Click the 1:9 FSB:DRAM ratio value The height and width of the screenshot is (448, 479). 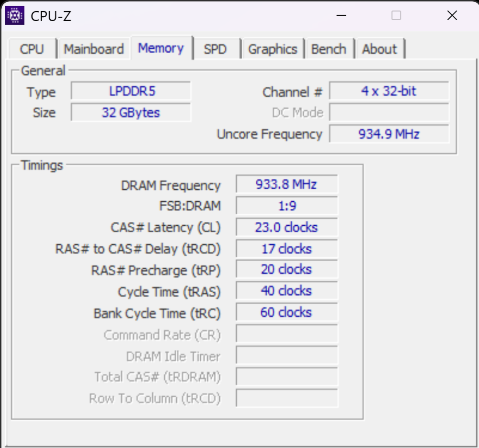tap(286, 206)
